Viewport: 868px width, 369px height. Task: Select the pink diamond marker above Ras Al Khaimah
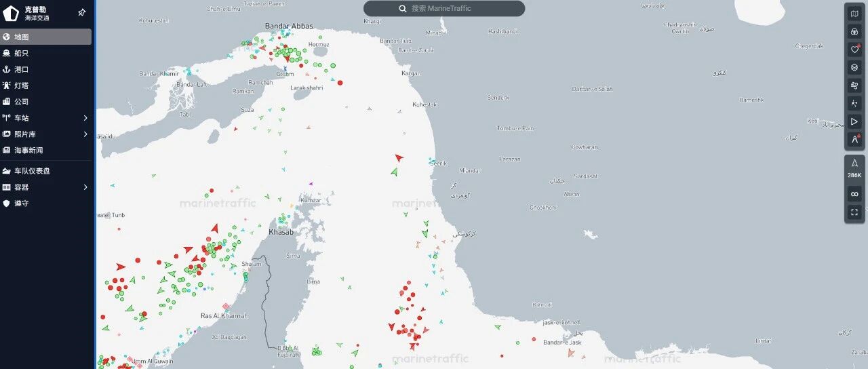coord(226,307)
